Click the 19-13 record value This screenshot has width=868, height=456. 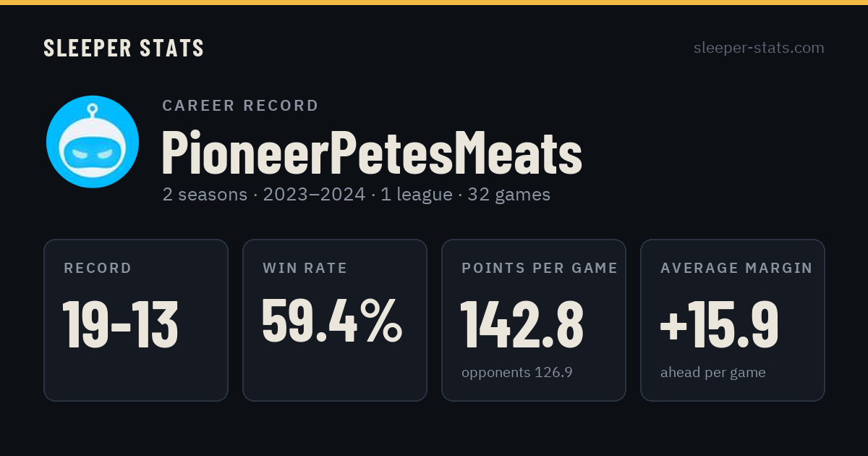(120, 324)
